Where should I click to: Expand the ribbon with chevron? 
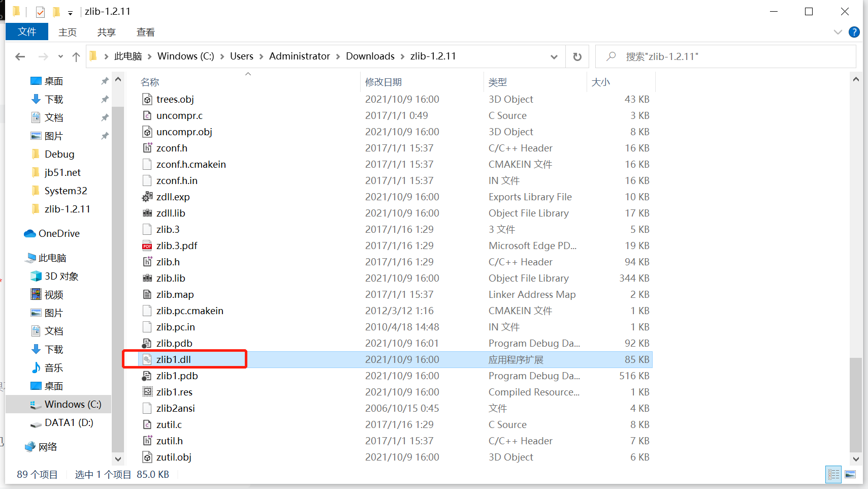click(838, 32)
